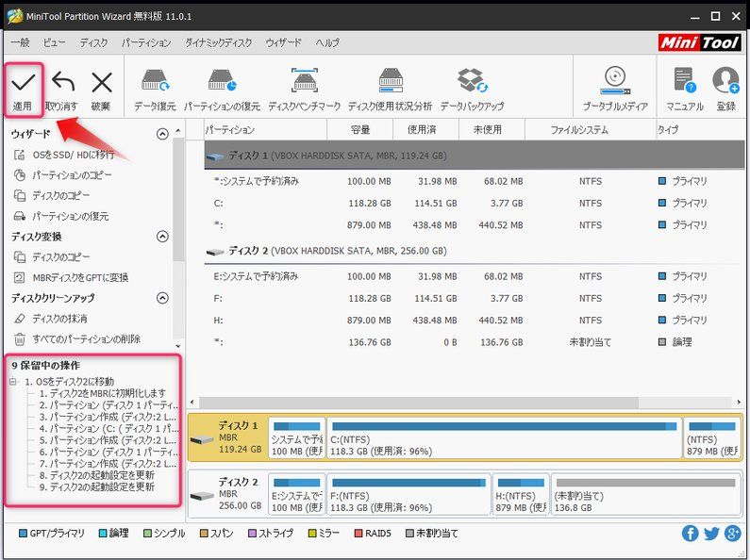This screenshot has width=750, height=560.
Task: Open the 一般 menu
Action: [x=20, y=42]
